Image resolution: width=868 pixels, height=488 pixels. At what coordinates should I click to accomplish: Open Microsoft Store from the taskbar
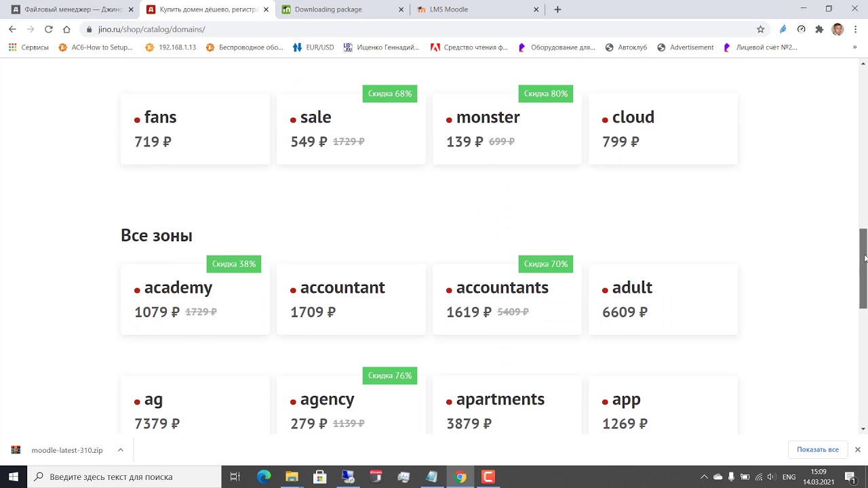point(320,476)
